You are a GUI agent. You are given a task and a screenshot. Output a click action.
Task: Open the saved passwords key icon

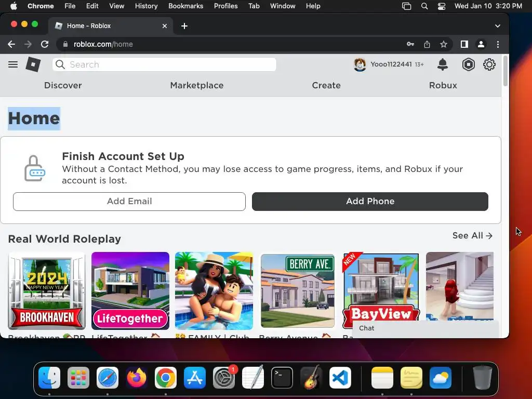410,44
